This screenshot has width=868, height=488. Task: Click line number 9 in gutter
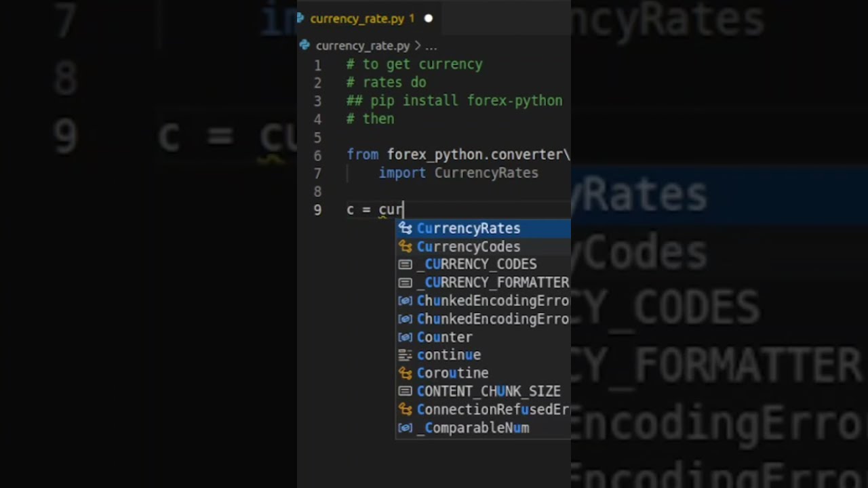coord(317,210)
